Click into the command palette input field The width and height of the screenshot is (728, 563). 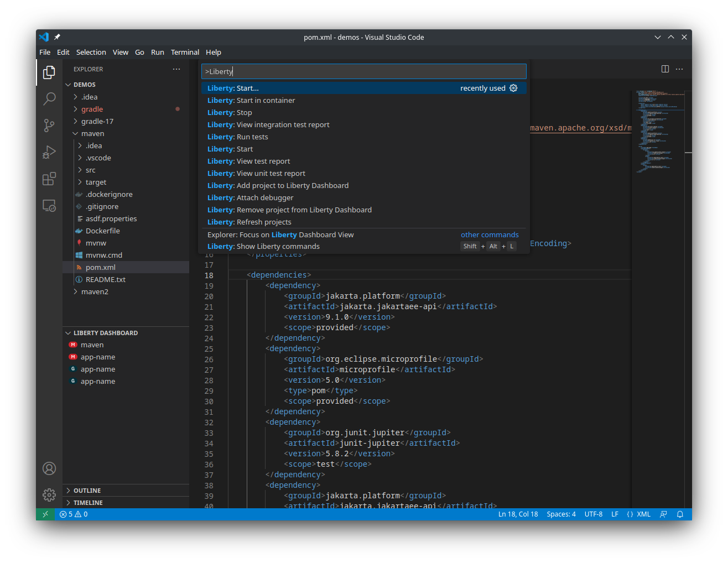pyautogui.click(x=363, y=71)
